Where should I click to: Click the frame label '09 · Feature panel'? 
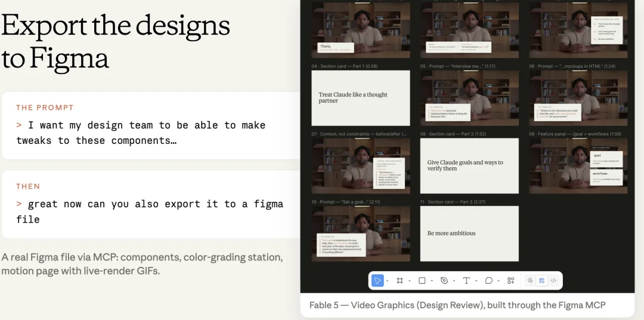pos(575,134)
